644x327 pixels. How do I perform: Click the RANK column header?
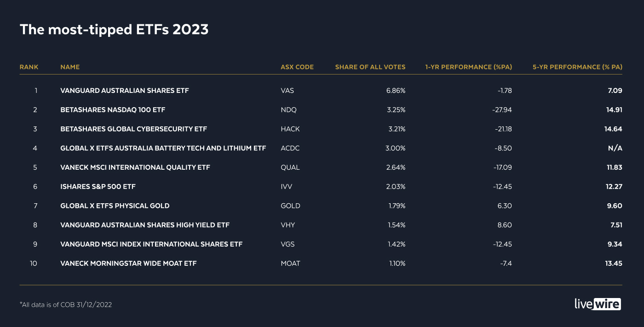[29, 67]
